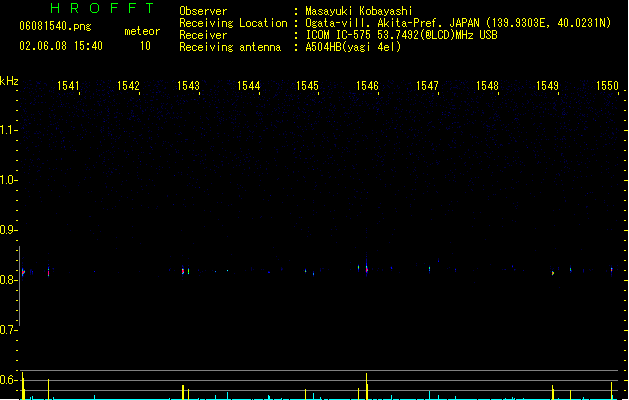Viewport: 629px width, 400px height.
Task: Click the Receiving Location label
Action: [x=233, y=23]
